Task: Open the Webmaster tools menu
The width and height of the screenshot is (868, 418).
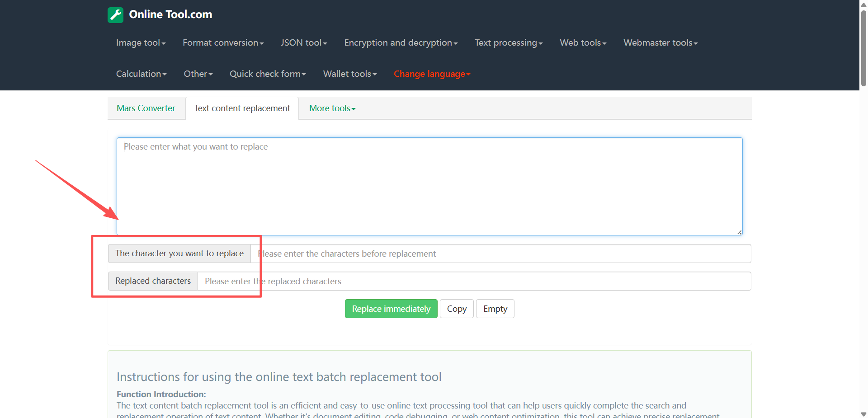Action: pyautogui.click(x=660, y=43)
